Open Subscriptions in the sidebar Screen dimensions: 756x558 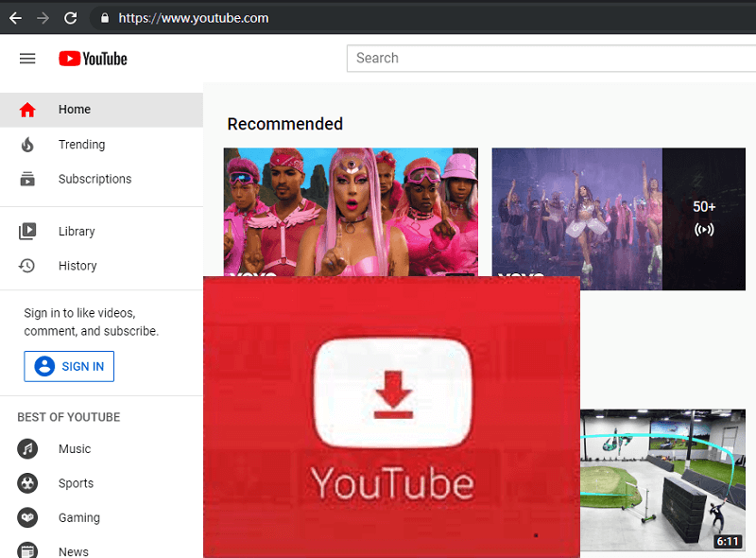[101, 179]
